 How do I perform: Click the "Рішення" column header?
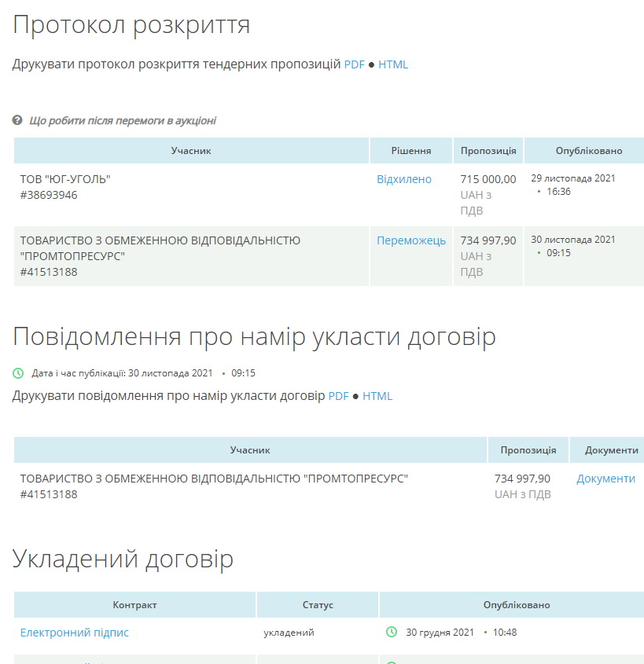pos(411,151)
